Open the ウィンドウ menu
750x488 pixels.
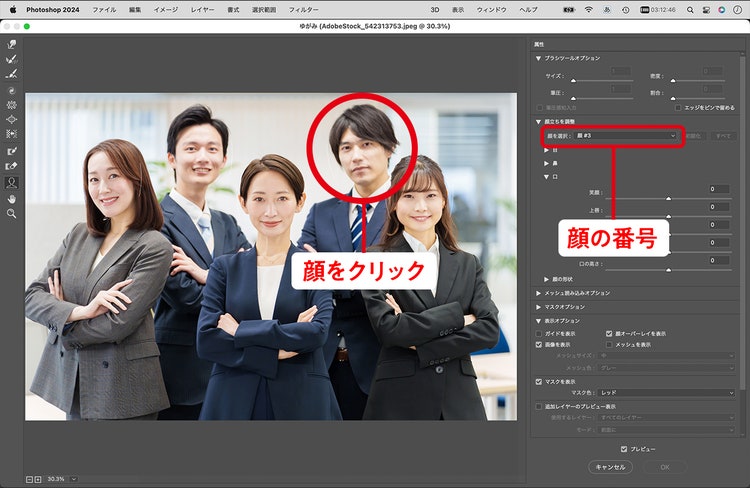tap(492, 10)
